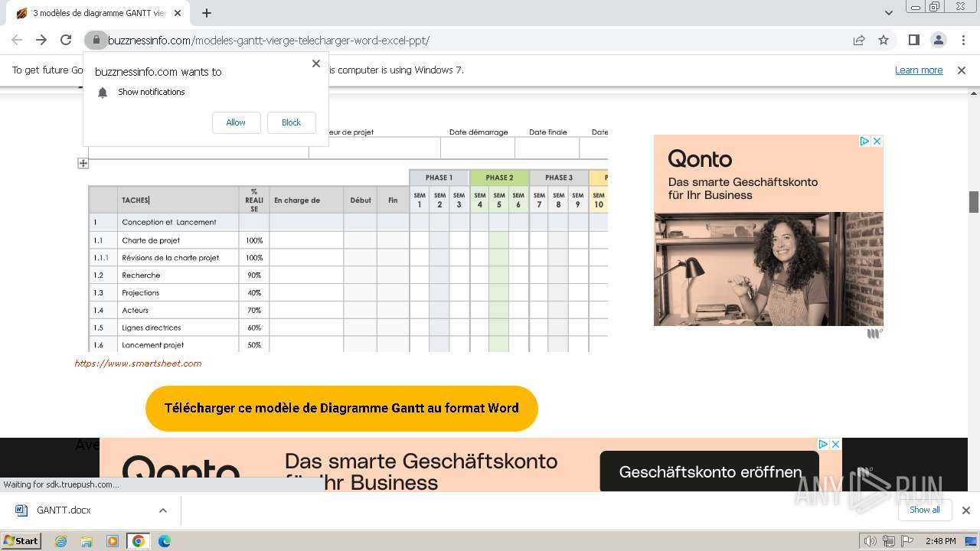Click the browser forward arrow

point(41,41)
